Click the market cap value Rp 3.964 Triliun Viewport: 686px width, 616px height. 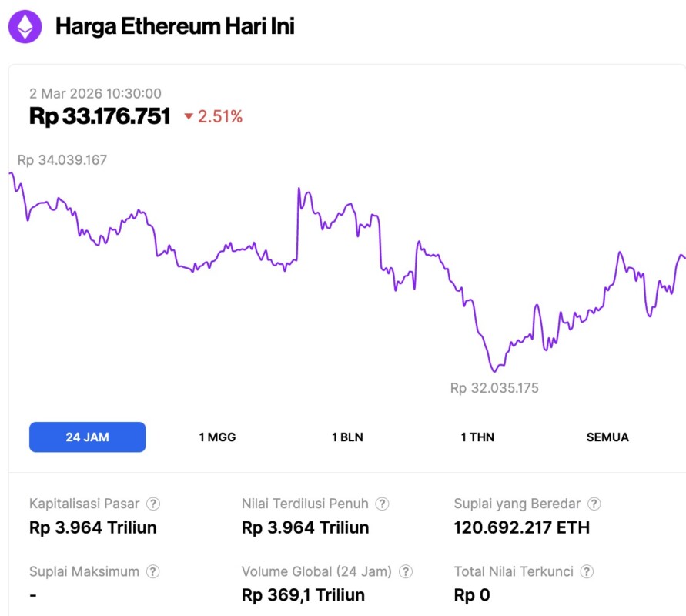pos(93,528)
